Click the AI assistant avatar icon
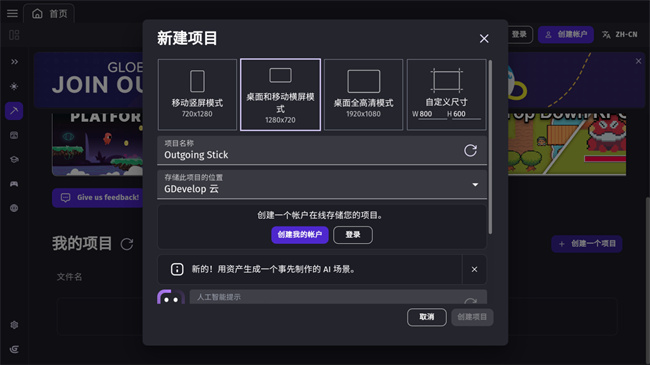This screenshot has width=650, height=365. 171,297
